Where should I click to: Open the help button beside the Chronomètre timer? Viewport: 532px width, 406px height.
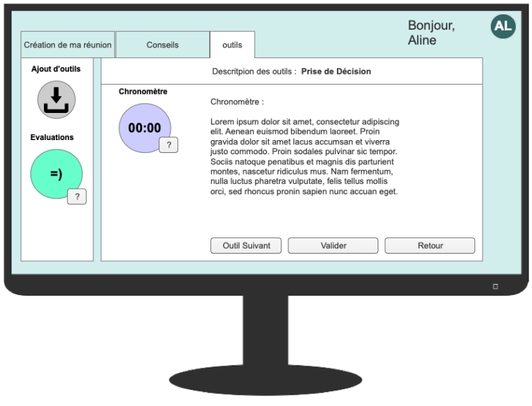coord(169,145)
